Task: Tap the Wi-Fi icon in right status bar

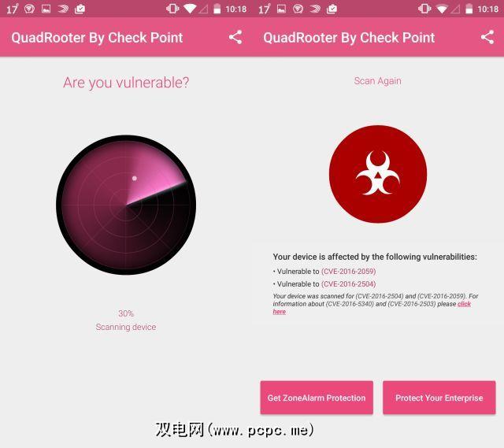Action: coord(442,9)
